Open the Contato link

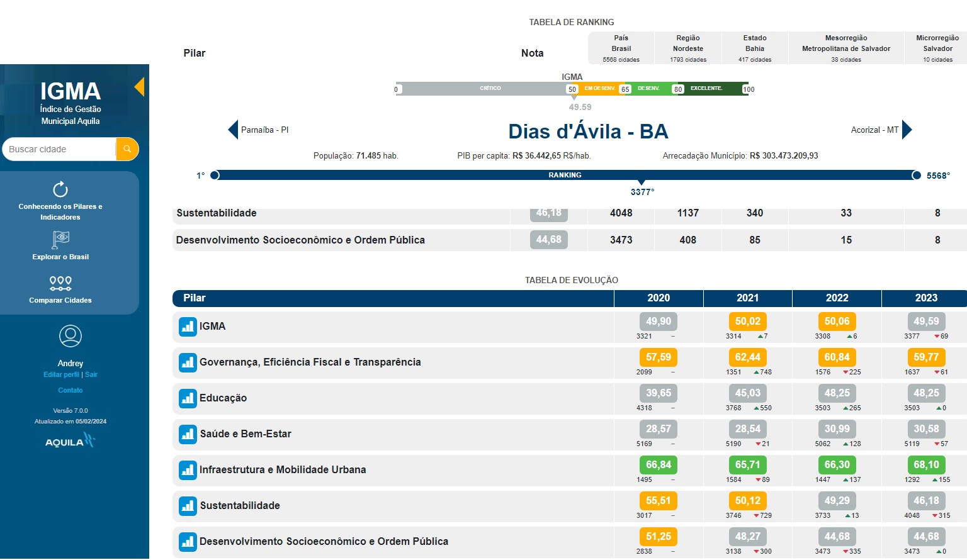[71, 391]
